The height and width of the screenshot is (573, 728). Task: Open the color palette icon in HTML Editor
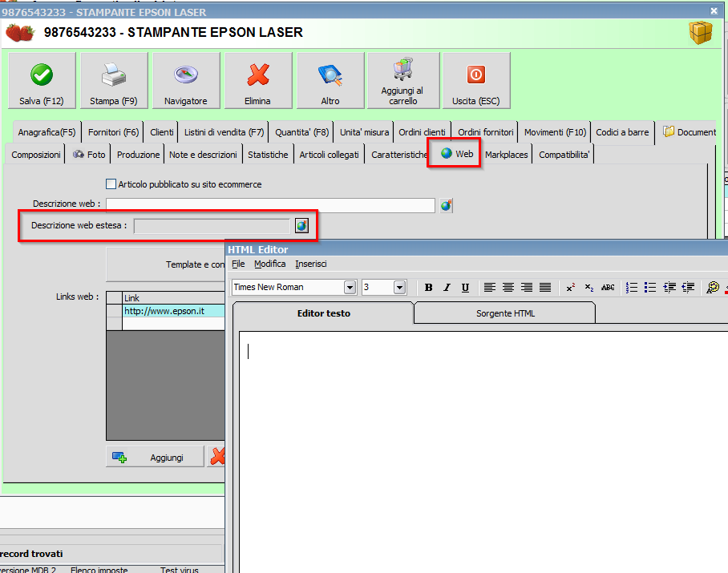(x=713, y=288)
